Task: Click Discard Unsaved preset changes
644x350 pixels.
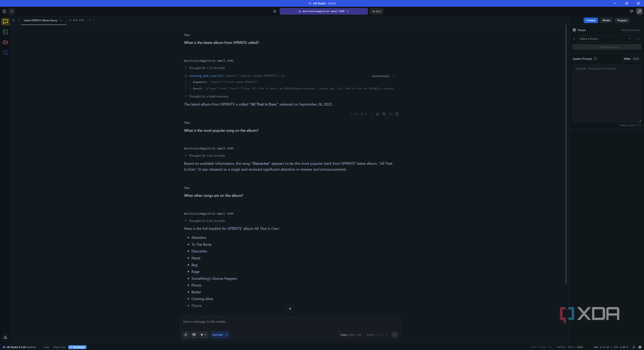Action: click(630, 30)
